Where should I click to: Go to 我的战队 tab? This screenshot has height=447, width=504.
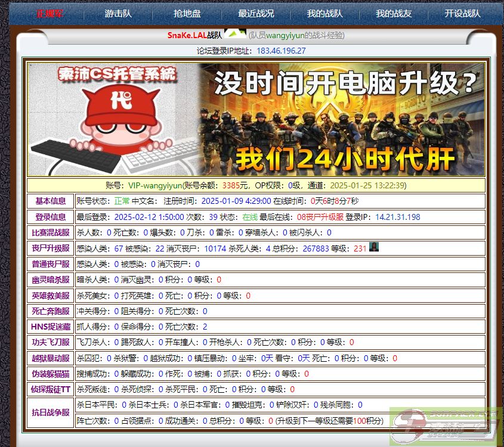(x=324, y=14)
